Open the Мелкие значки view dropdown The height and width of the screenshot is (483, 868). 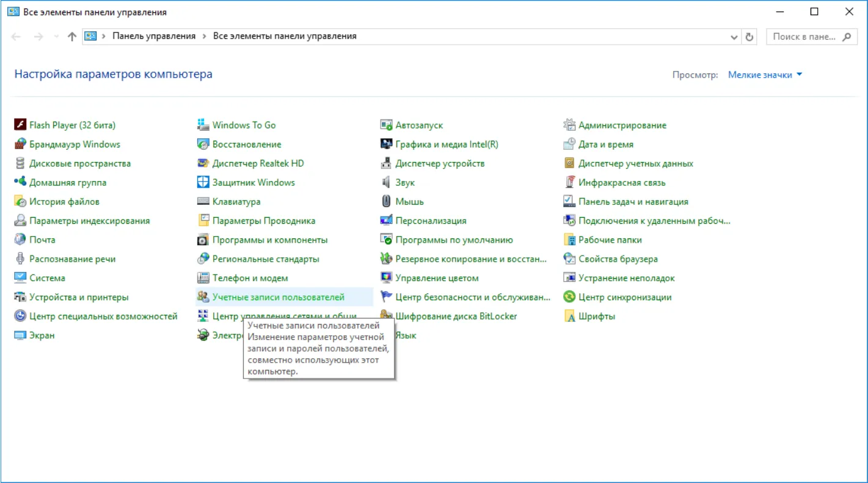765,75
